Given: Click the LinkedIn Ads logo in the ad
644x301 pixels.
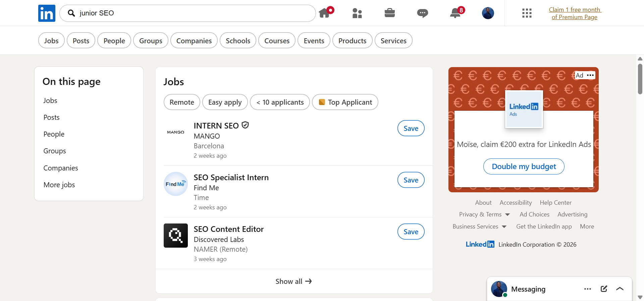Looking at the screenshot, I should (524, 109).
